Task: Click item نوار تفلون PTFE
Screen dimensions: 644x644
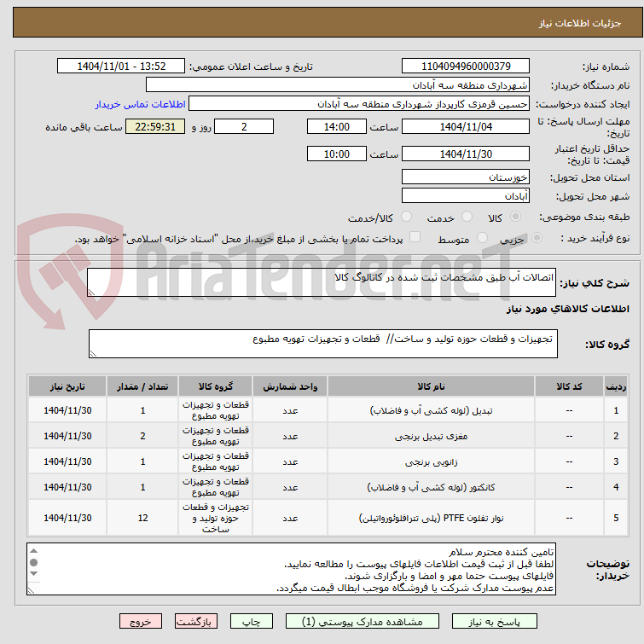Action: (x=431, y=519)
